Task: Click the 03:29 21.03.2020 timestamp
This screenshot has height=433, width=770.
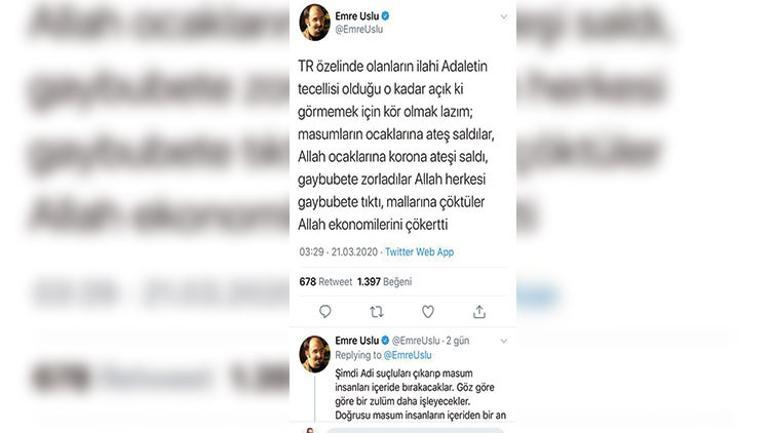Action: [338, 252]
